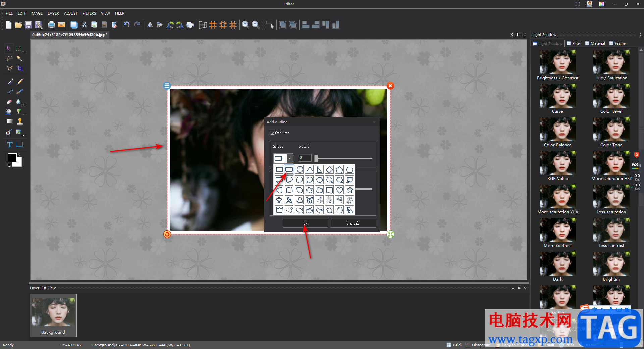Apply the Hue / Saturation effect
This screenshot has width=644, height=349.
click(611, 65)
